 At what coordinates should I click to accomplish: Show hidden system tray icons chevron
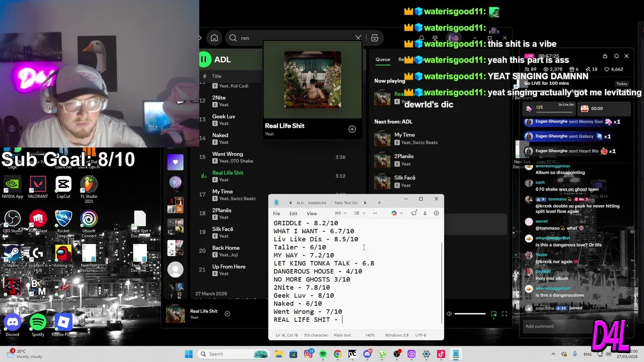[554, 354]
